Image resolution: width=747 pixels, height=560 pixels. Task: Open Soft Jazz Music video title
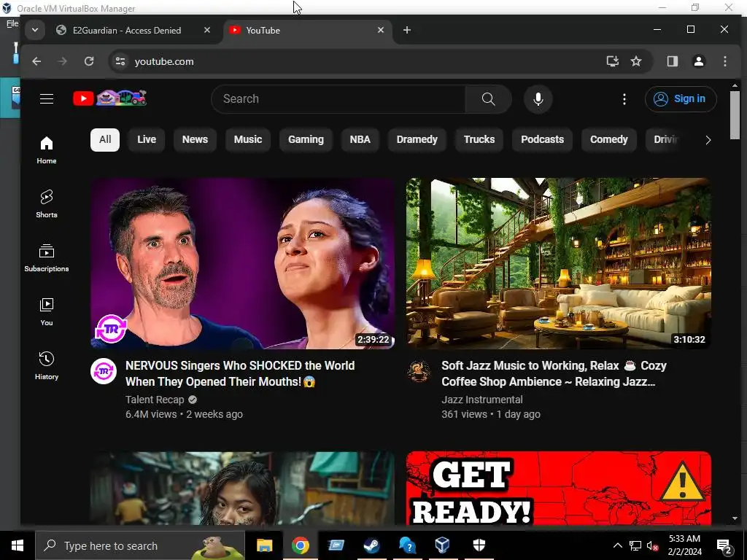click(554, 373)
